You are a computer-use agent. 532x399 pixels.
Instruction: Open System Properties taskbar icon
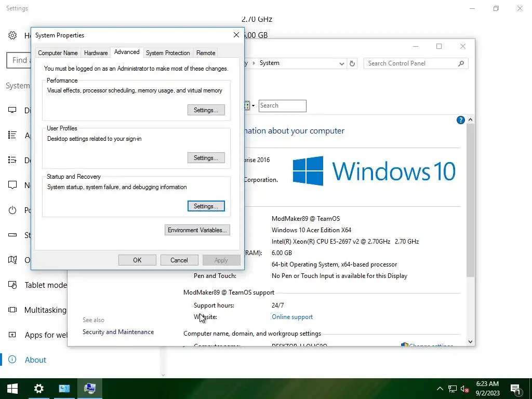[x=90, y=389]
